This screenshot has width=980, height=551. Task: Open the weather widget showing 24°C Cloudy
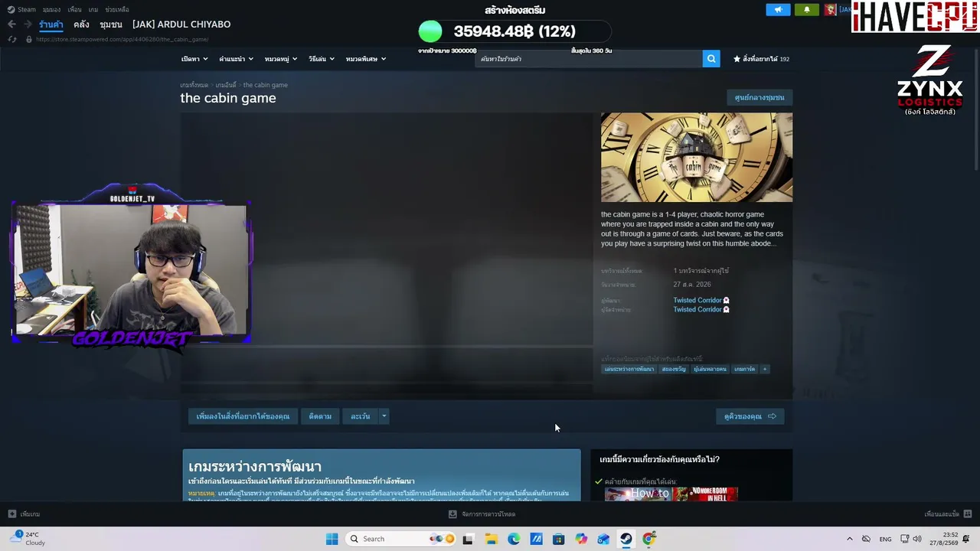pos(28,538)
